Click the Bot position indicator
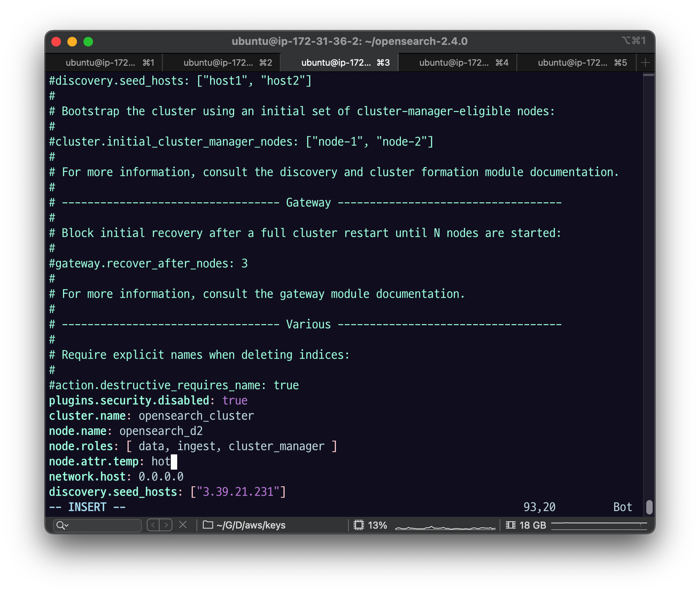This screenshot has height=593, width=700. pos(623,507)
